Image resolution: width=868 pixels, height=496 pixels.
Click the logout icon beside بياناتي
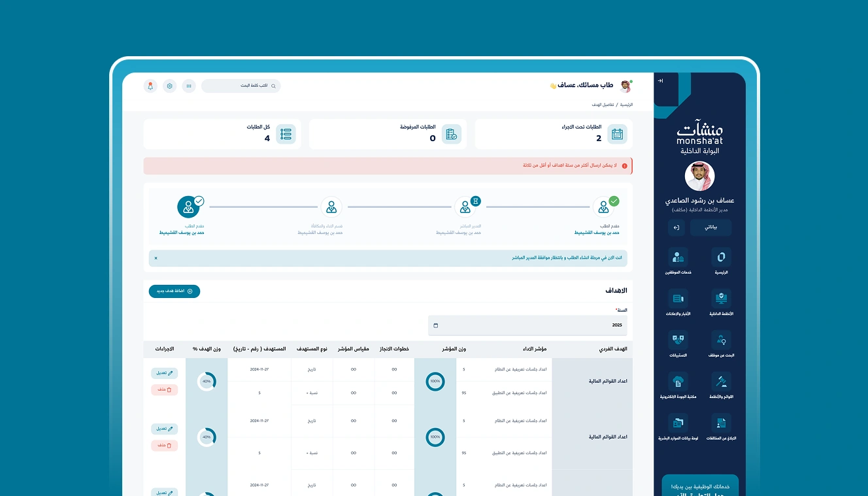(676, 227)
